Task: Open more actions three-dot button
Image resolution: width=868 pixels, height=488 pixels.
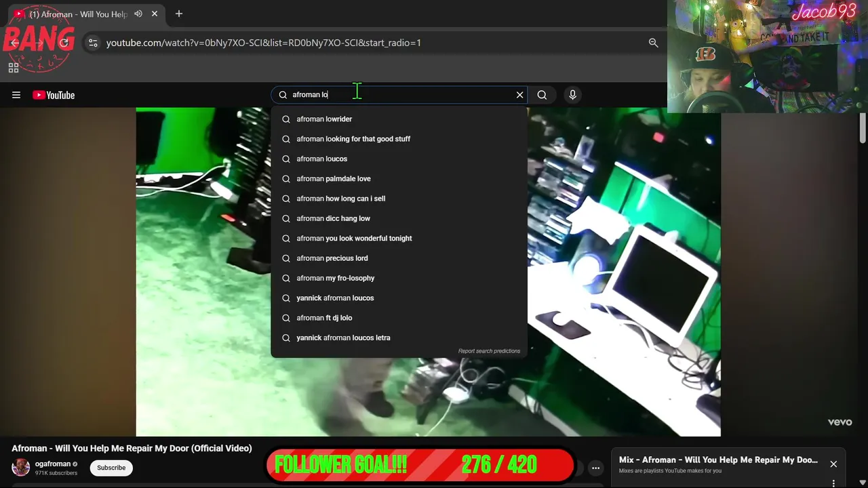Action: [595, 468]
